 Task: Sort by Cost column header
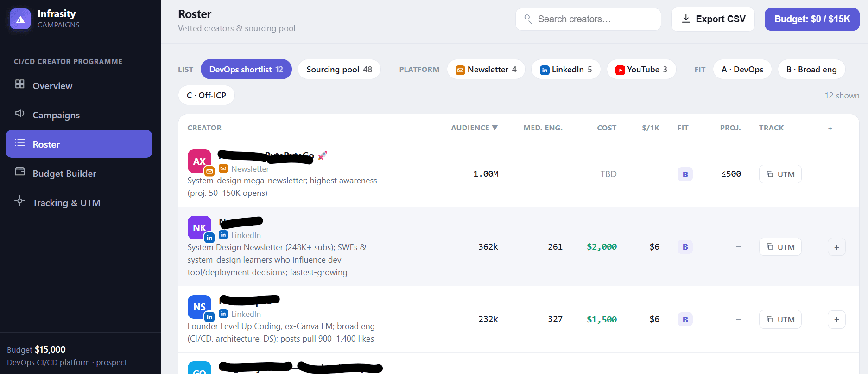607,128
